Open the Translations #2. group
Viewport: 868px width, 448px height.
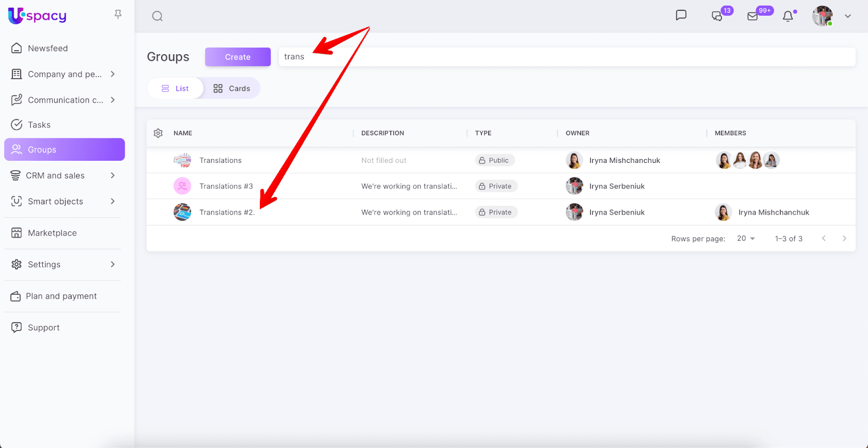(227, 212)
